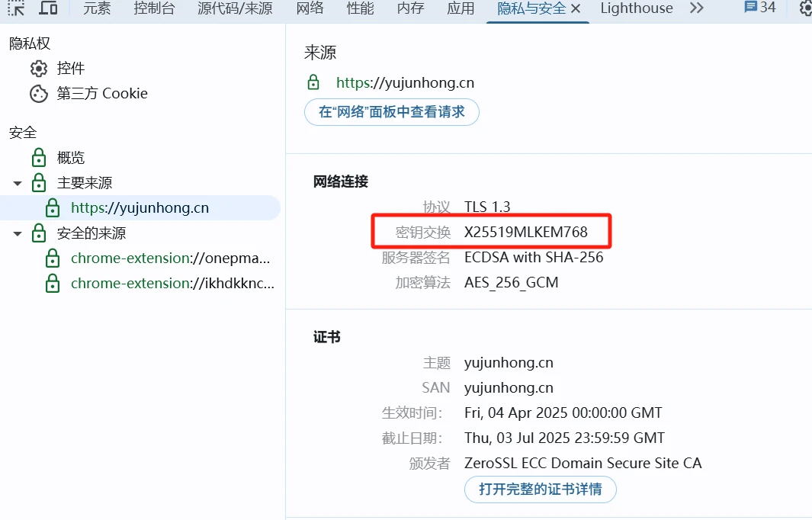
Task: Switch to the 网络 tab
Action: click(310, 8)
